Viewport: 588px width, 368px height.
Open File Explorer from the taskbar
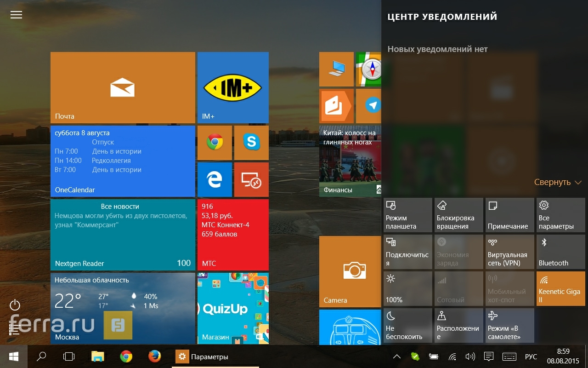pyautogui.click(x=98, y=356)
